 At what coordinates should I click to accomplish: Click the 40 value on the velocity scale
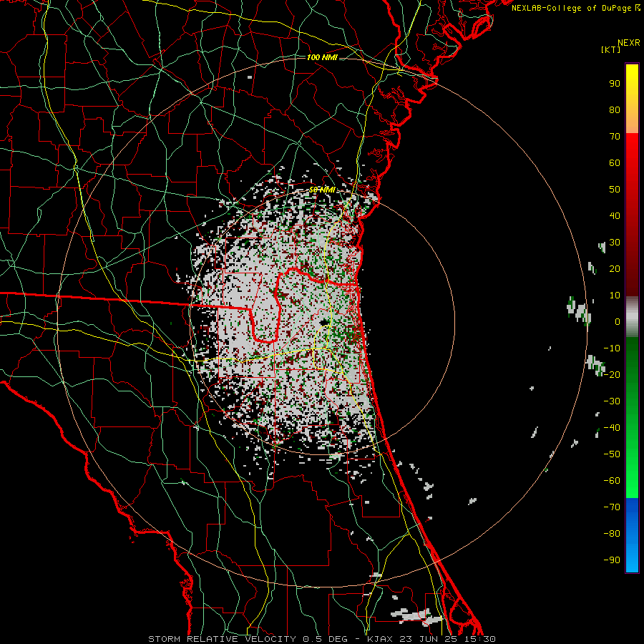pos(615,216)
